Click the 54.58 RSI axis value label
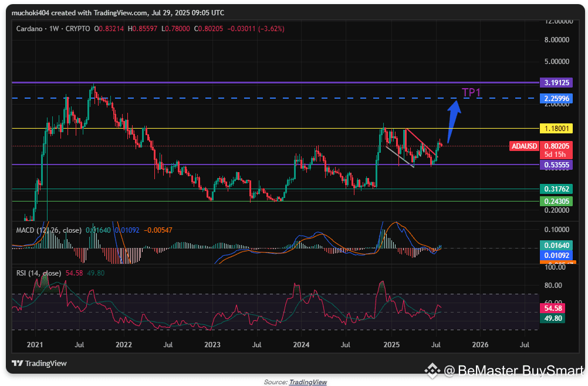The height and width of the screenshot is (386, 588). [553, 308]
